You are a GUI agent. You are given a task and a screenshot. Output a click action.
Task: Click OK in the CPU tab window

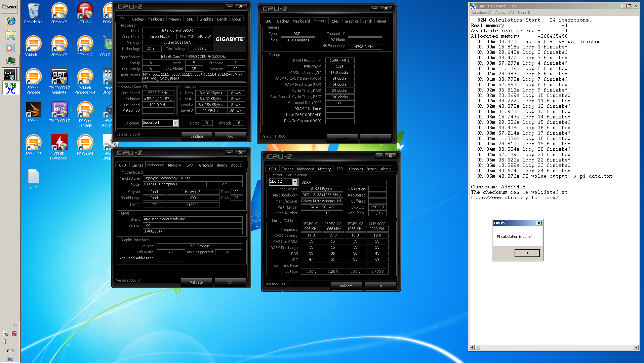(230, 136)
